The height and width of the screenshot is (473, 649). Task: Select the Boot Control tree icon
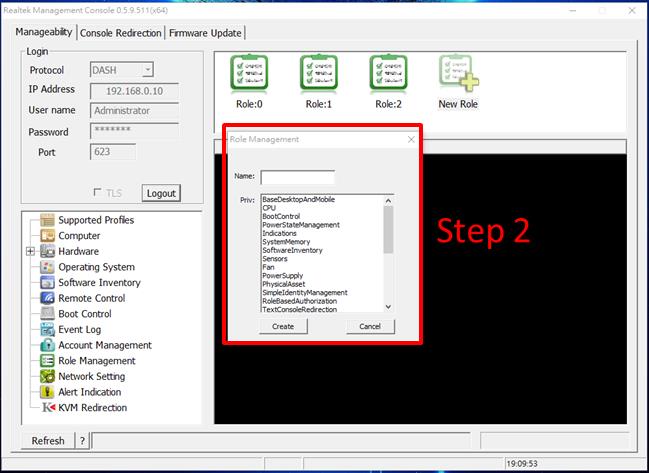coord(47,314)
